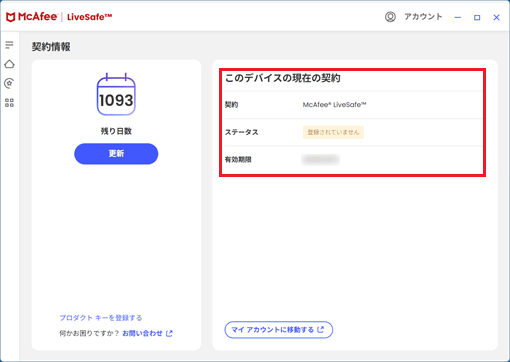Click the 何かお困りですか？ text
Image resolution: width=510 pixels, height=362 pixels.
tap(89, 333)
